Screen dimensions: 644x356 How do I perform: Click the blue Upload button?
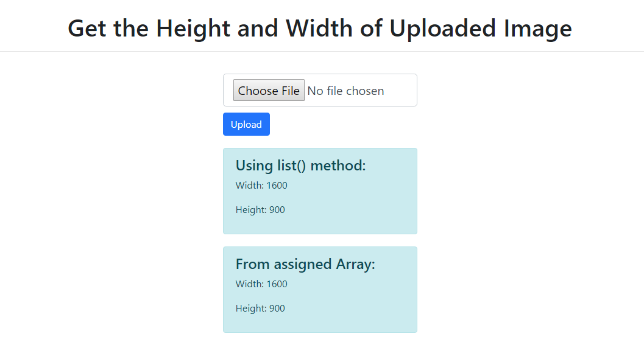246,124
